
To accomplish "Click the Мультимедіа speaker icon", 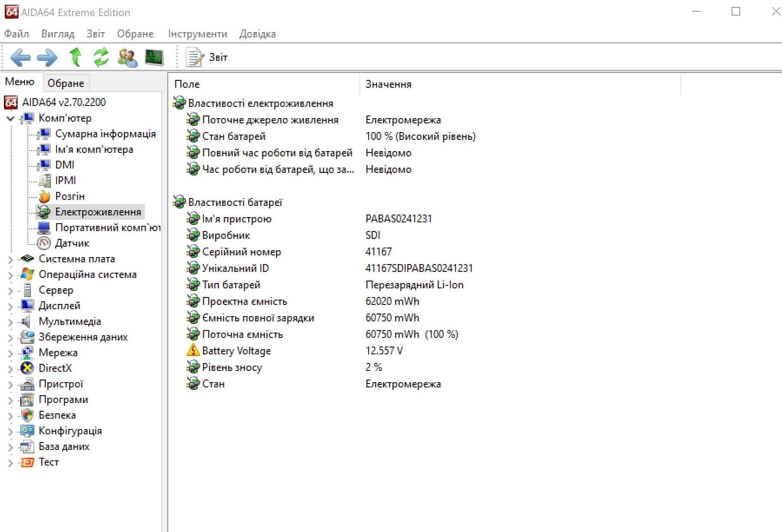I will (x=27, y=321).
